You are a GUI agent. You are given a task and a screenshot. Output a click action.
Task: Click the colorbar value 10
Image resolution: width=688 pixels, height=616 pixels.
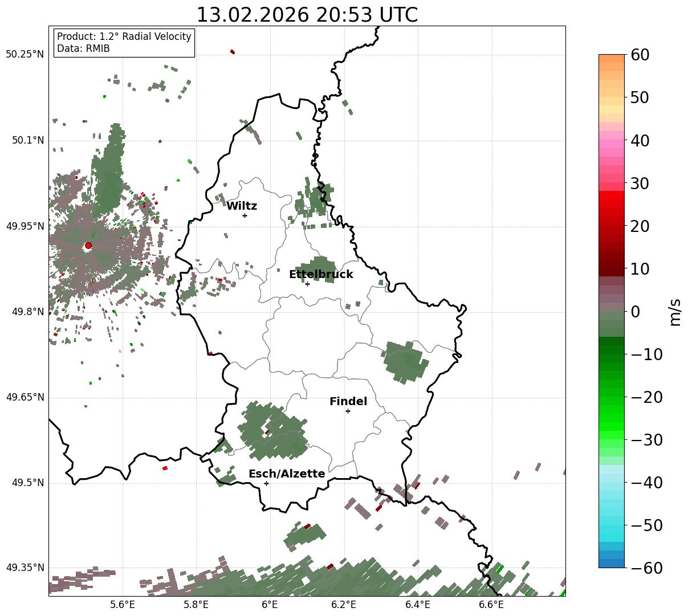(x=640, y=268)
